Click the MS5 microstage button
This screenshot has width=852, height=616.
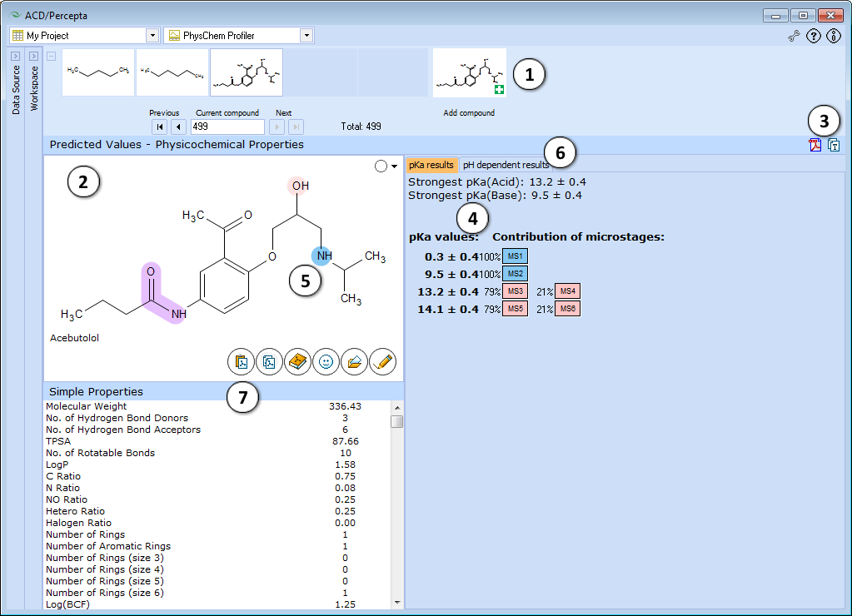[x=515, y=309]
